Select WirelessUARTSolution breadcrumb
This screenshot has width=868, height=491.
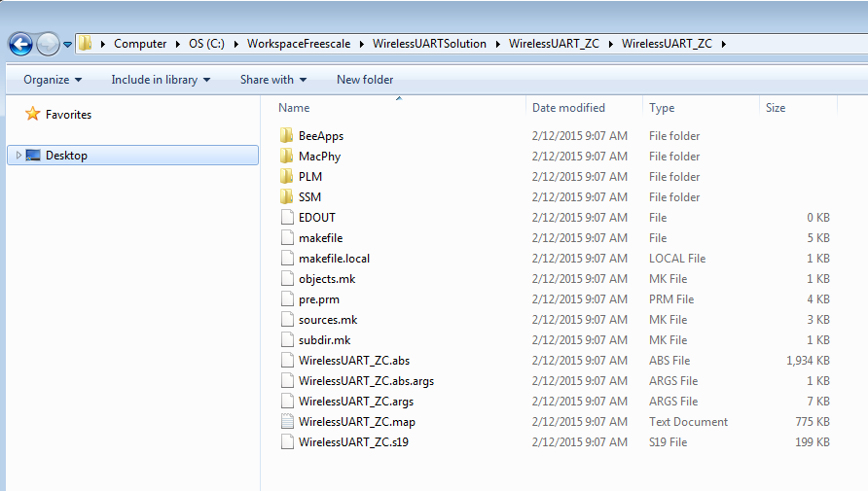429,44
